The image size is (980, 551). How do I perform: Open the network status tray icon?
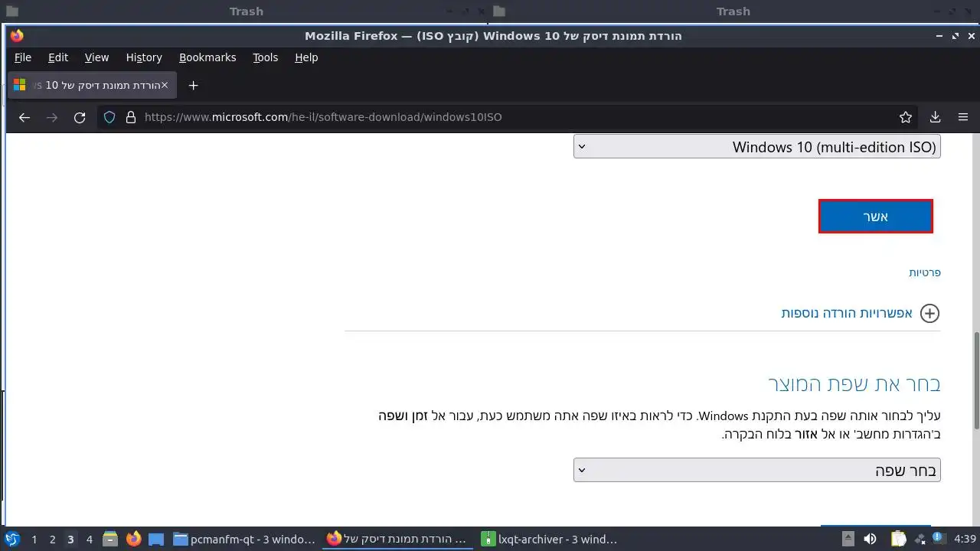pos(920,540)
